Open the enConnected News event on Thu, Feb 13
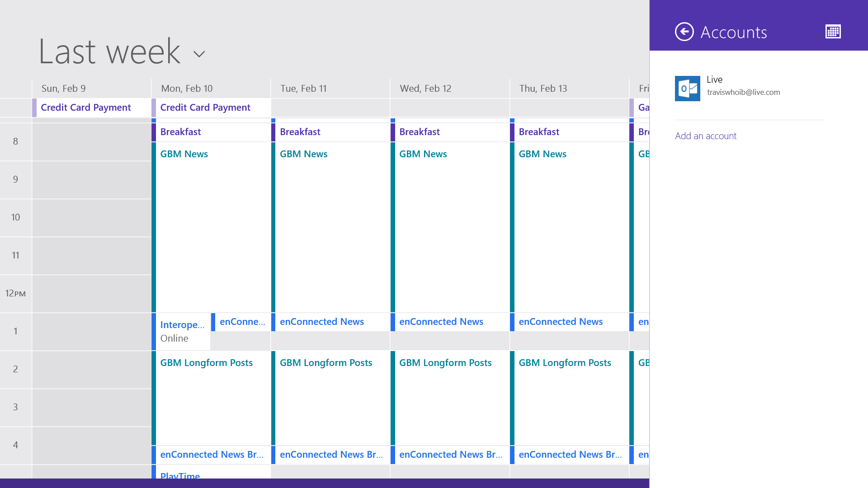Screen dimensions: 868x488 (561, 321)
